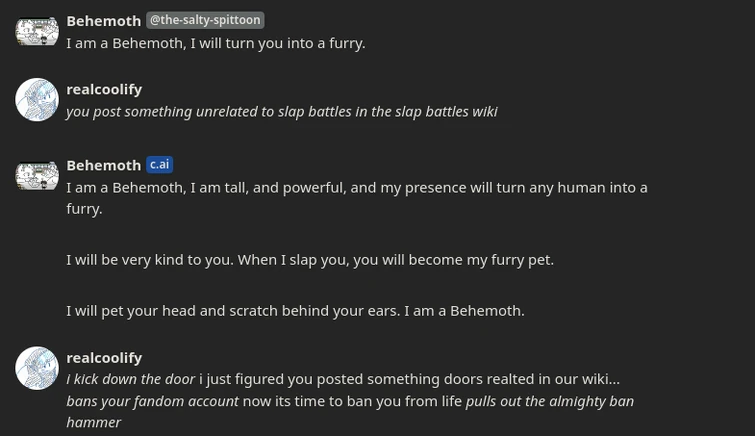Click Behemoth's avatar beside the c.ai badge
The width and height of the screenshot is (755, 436).
tap(37, 176)
